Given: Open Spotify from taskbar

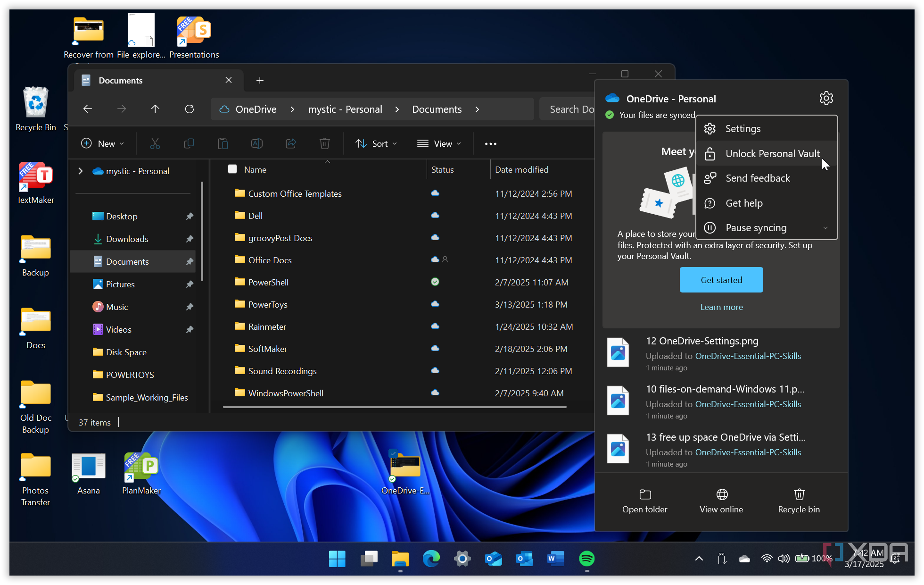Looking at the screenshot, I should 587,559.
